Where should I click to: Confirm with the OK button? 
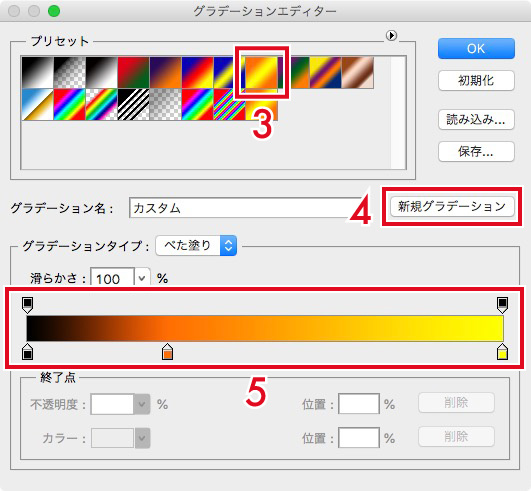476,48
